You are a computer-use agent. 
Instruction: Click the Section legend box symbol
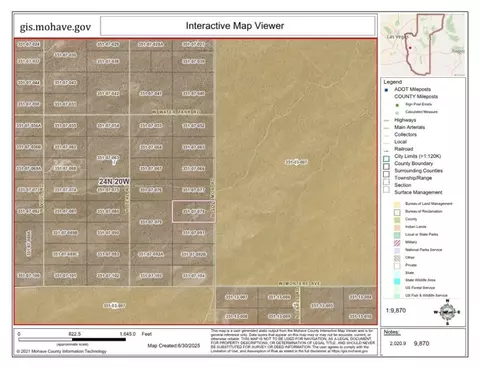(x=386, y=189)
